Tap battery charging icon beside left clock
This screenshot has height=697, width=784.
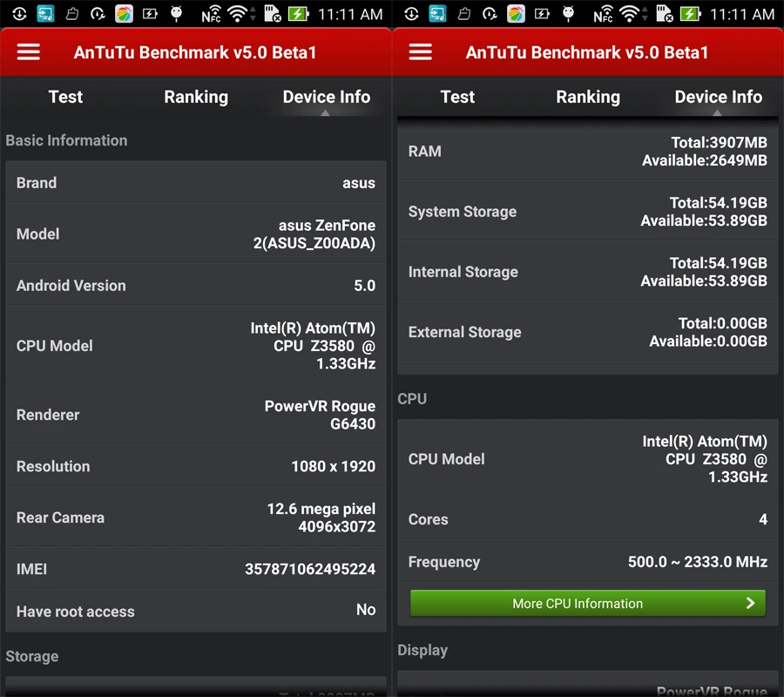(299, 14)
